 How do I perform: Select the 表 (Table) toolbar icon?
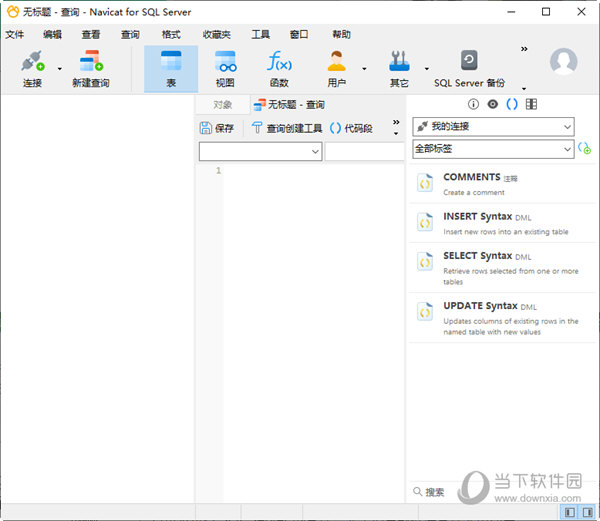coord(171,66)
